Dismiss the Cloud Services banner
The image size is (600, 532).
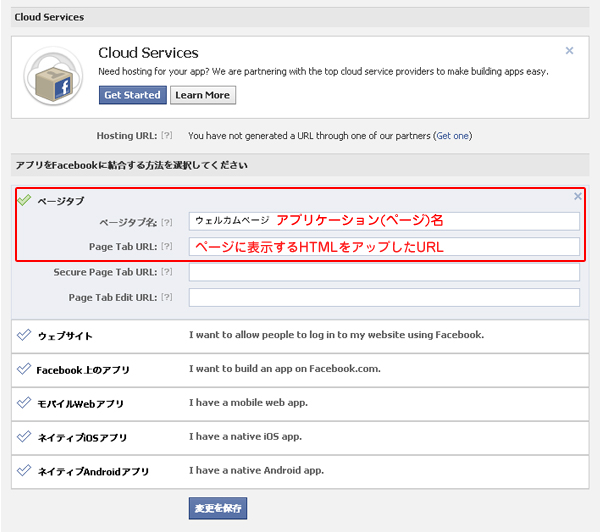click(569, 50)
